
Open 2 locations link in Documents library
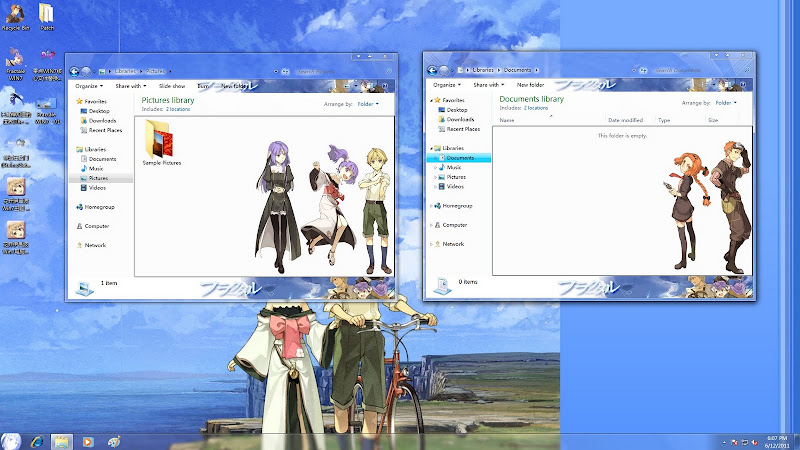tap(536, 108)
